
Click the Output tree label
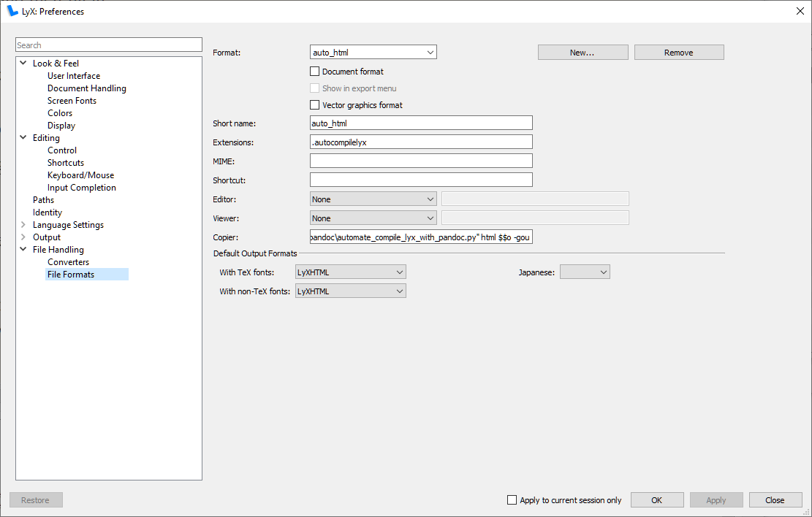click(x=47, y=237)
